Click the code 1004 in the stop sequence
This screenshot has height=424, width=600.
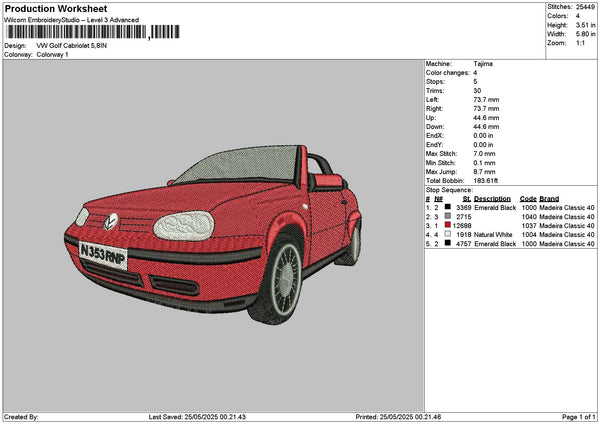pyautogui.click(x=529, y=235)
